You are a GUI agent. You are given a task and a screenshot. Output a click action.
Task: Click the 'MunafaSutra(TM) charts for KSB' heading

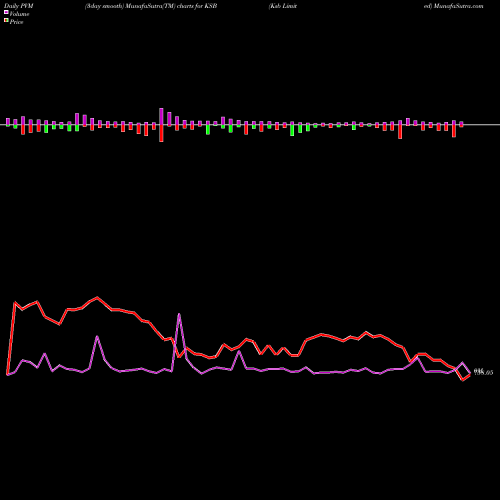pyautogui.click(x=171, y=6)
